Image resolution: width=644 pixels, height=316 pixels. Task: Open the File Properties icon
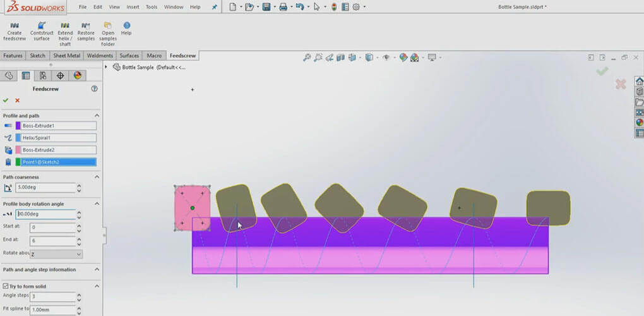pos(345,7)
